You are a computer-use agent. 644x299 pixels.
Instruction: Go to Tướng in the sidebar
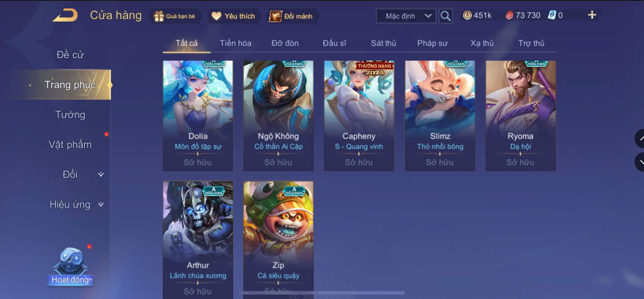[70, 114]
